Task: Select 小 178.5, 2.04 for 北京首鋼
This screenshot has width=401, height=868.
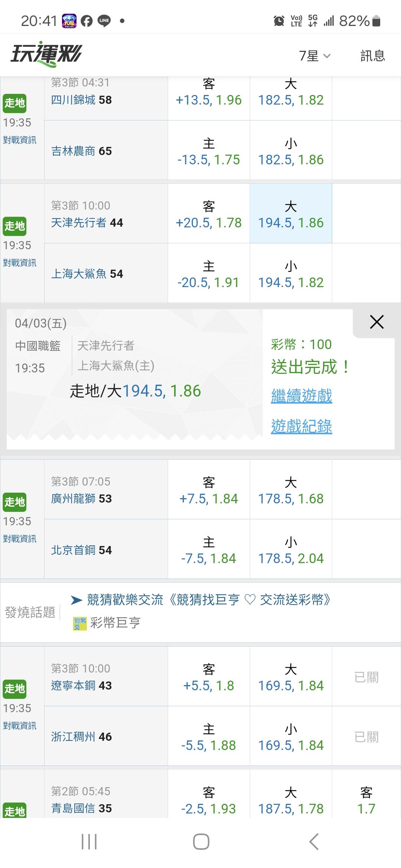Action: pyautogui.click(x=291, y=550)
